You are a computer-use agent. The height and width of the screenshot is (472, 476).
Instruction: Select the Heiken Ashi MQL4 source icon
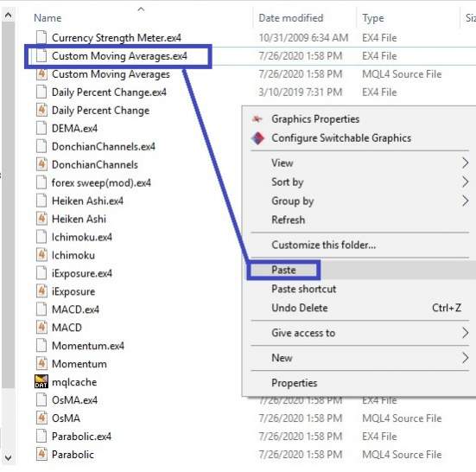(x=41, y=219)
